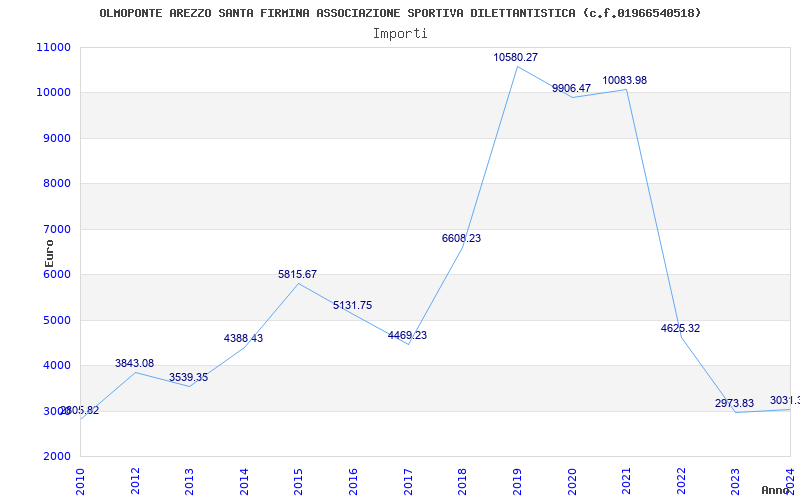Click the x-axis year 2021

click(626, 482)
